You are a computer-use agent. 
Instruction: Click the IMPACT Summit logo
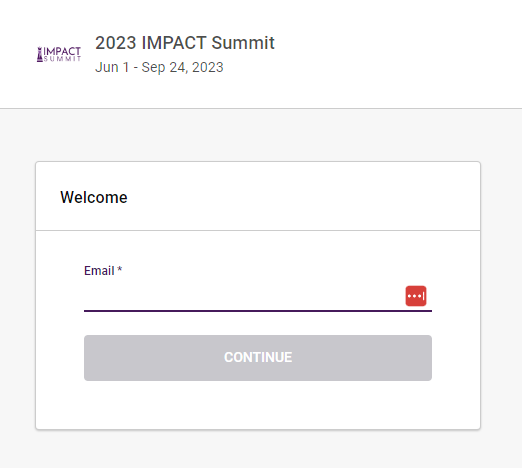coord(59,54)
